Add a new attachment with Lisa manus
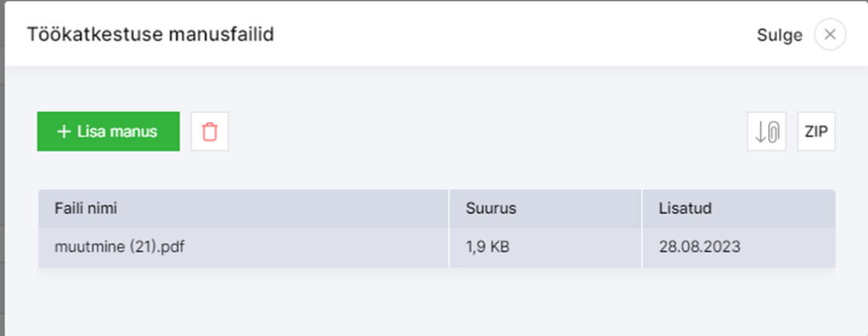The image size is (868, 336). (x=108, y=132)
